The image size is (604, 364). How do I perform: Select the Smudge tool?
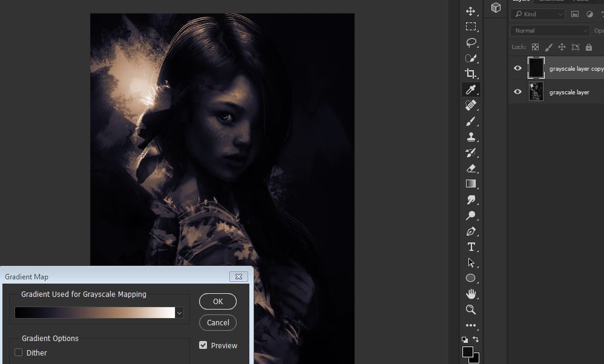click(x=470, y=200)
